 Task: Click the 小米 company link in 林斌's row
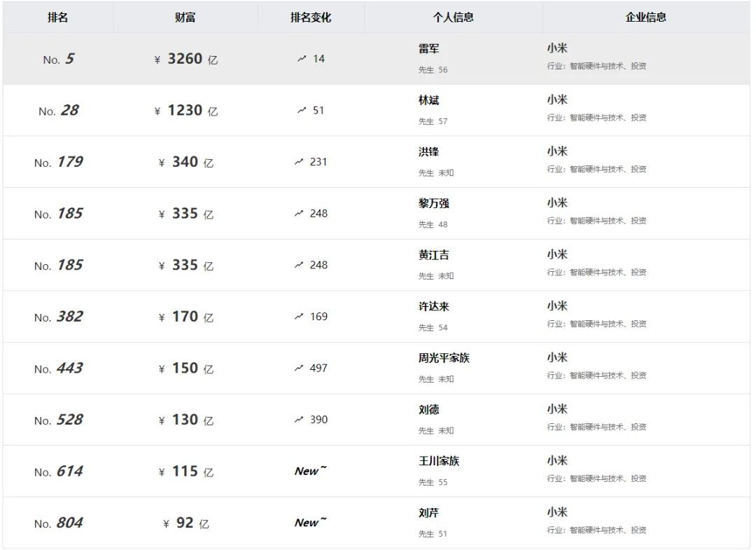tap(556, 99)
